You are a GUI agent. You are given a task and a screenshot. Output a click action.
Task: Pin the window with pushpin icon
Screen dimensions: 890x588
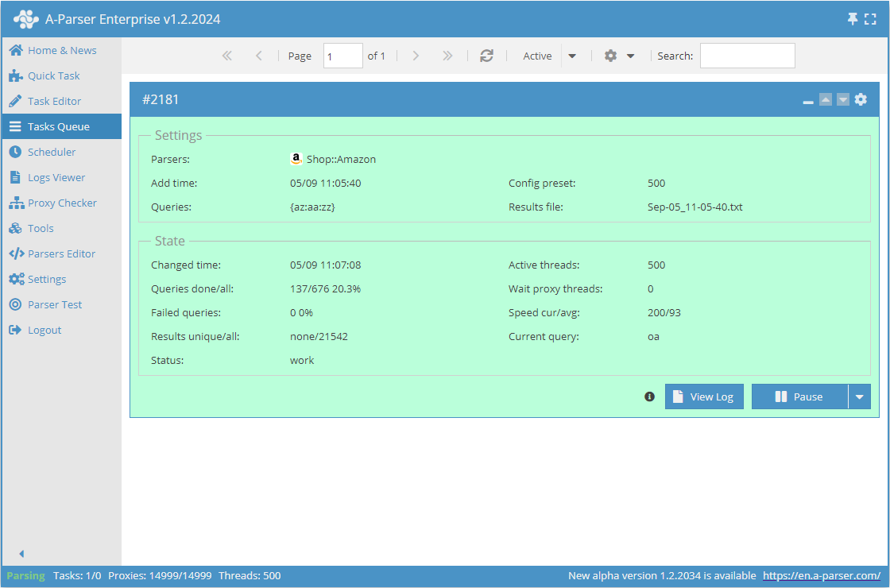tap(853, 18)
